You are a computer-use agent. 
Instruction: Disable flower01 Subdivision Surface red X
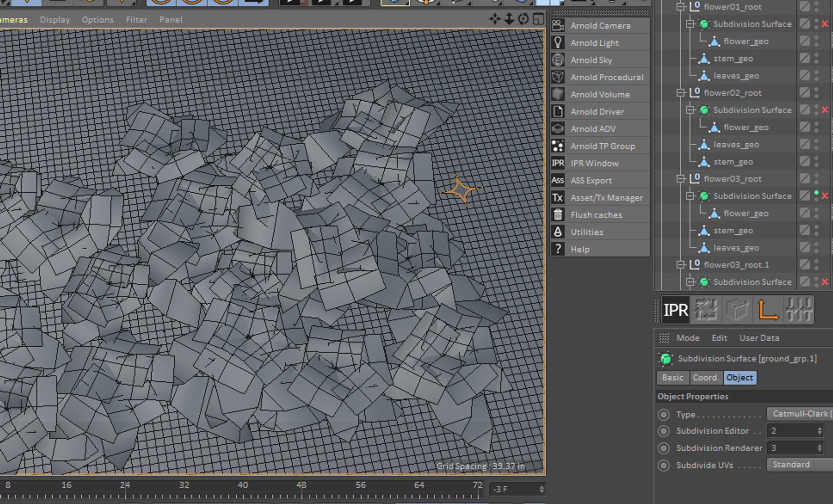[x=825, y=24]
